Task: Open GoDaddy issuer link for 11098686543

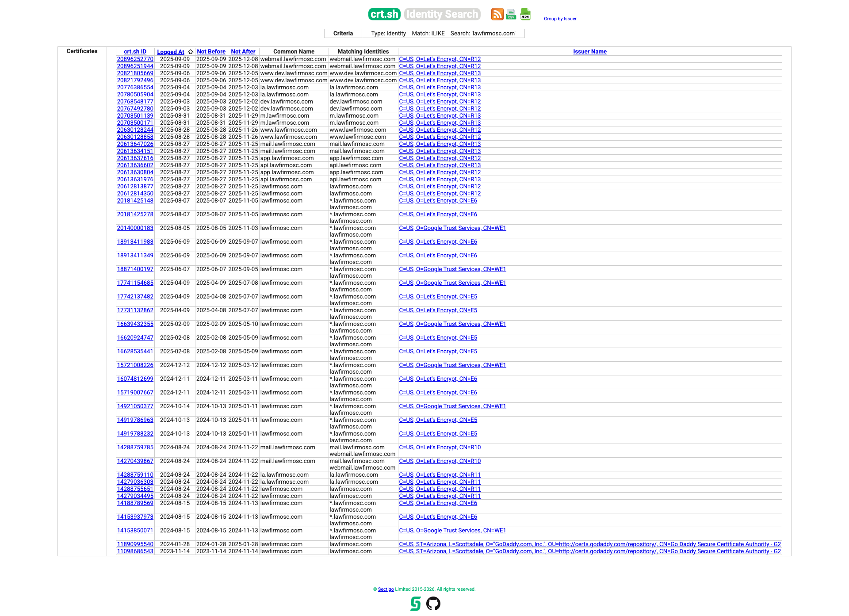Action: 590,551
